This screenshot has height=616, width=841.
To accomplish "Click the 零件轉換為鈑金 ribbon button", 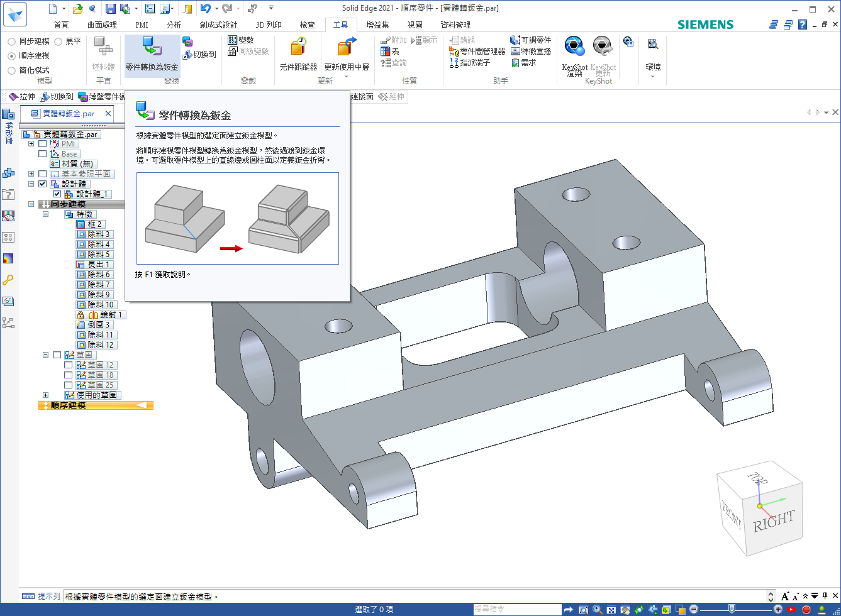I will pyautogui.click(x=152, y=55).
